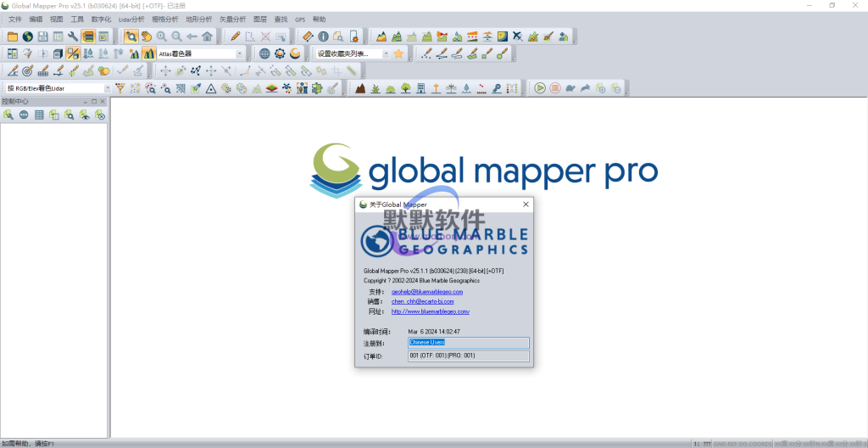Select the grab-and-drag hand pan tool
This screenshot has height=448, width=868.
pyautogui.click(x=146, y=36)
